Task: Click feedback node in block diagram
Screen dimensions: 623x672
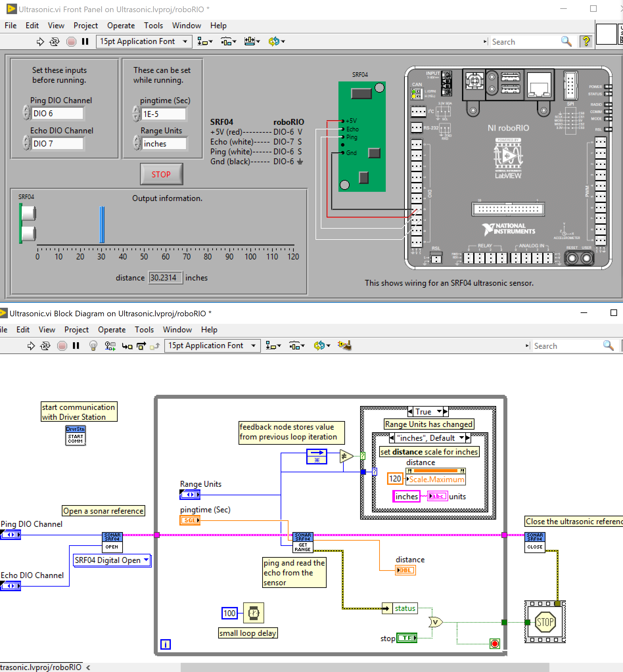Action: pyautogui.click(x=316, y=457)
